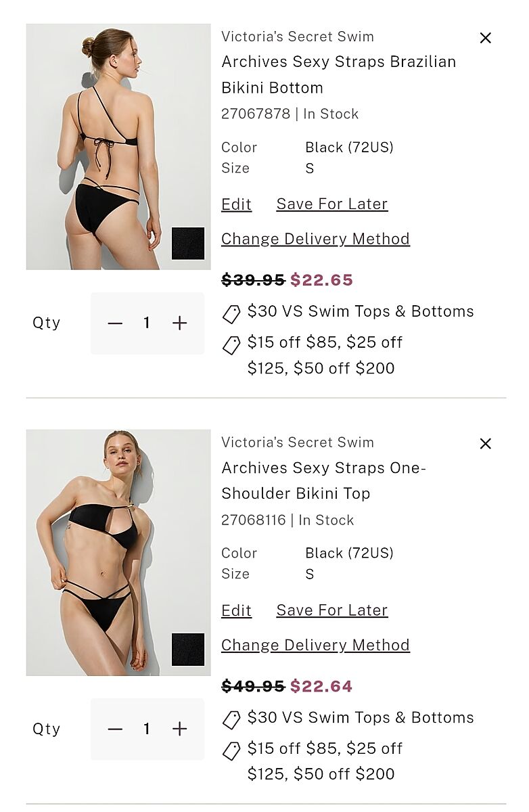Save the One-Shoulder Bikini Top for later
Viewport: 529px width, 812px height.
pyautogui.click(x=331, y=610)
